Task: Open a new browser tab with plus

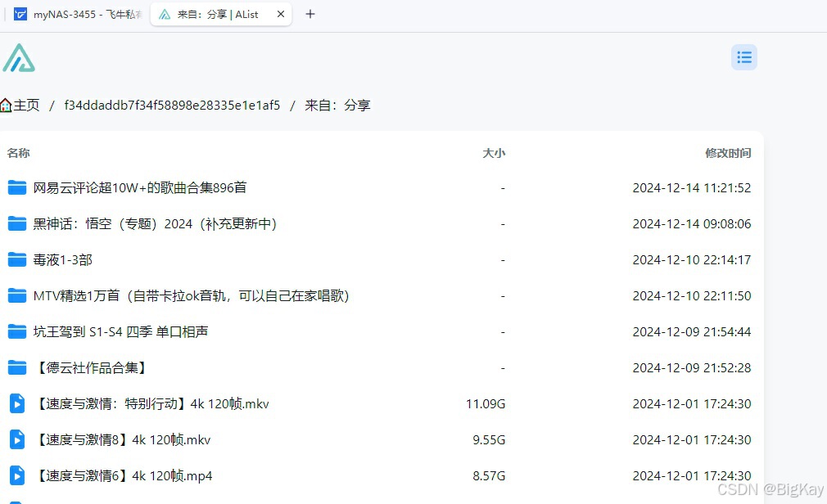Action: pos(310,14)
